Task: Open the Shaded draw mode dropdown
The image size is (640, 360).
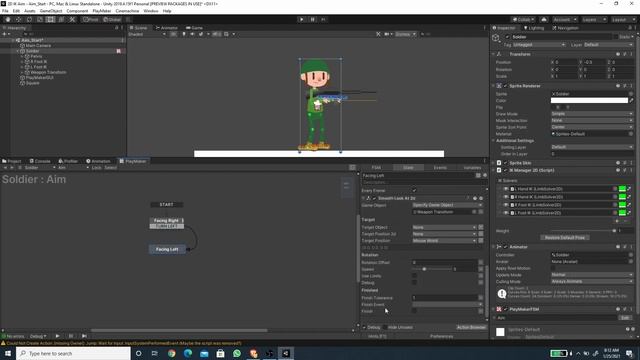Action: tap(147, 34)
